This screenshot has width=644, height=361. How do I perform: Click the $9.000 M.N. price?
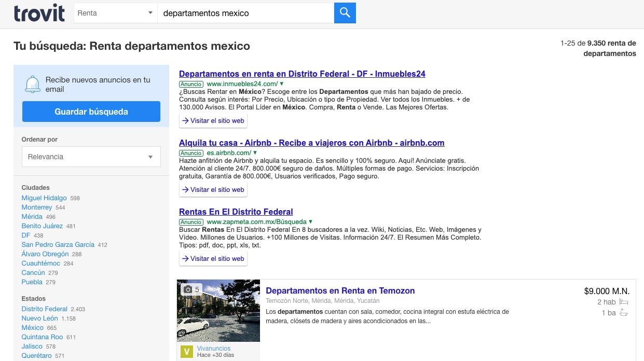pos(607,291)
